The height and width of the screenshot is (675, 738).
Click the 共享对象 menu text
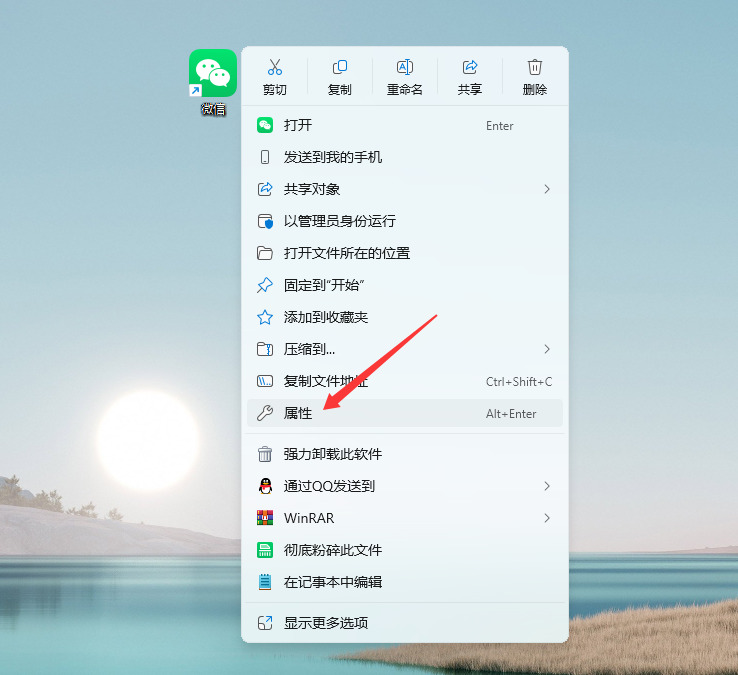click(312, 189)
